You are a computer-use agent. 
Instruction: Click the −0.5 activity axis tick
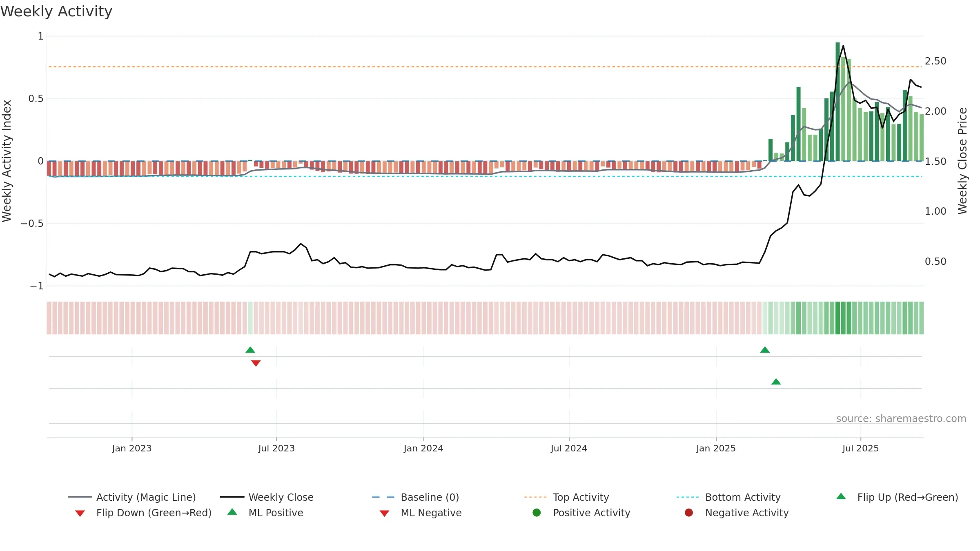(x=32, y=224)
